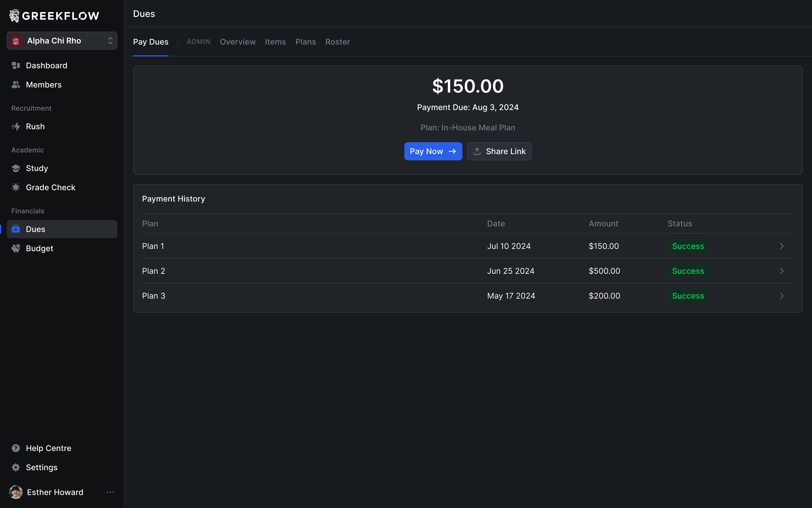Click the GreekFlow logo icon
Viewport: 812px width, 508px height.
click(14, 16)
